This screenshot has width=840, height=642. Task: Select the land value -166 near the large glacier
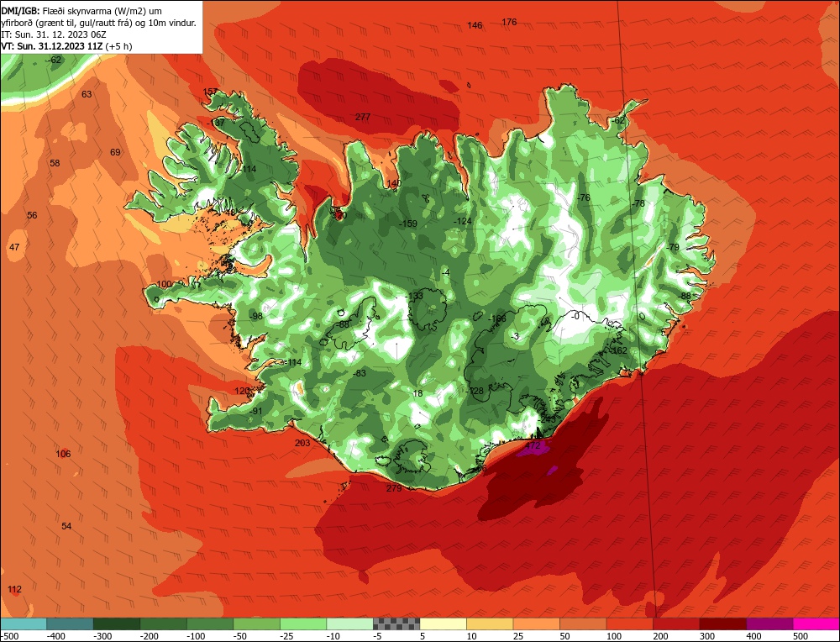coord(496,318)
